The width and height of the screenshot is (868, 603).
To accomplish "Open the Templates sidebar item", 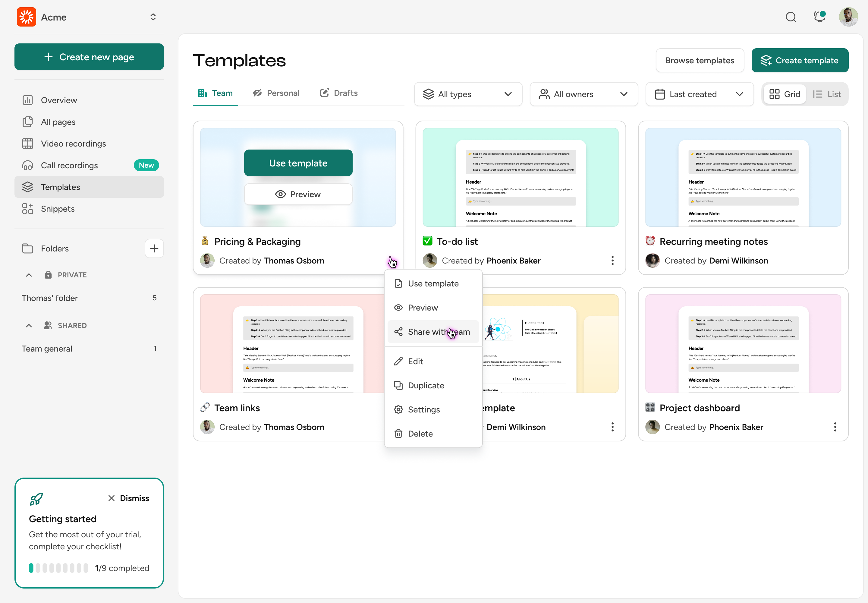I will point(89,187).
